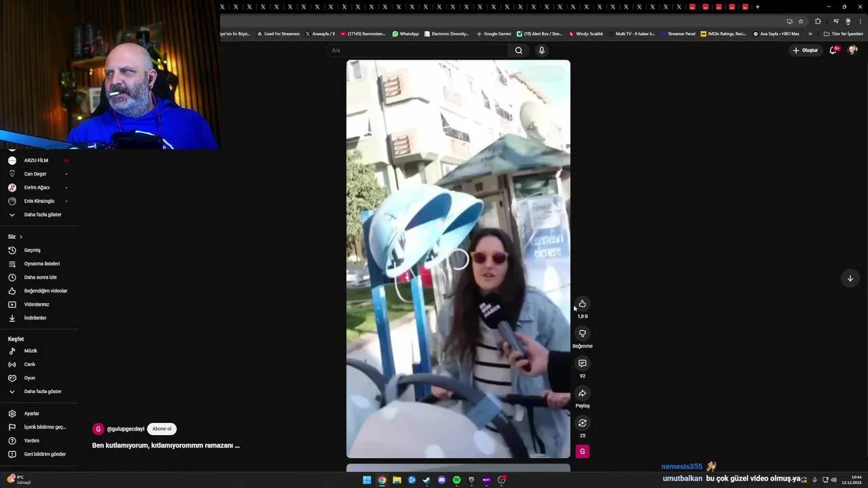Click the Oluştur create button
This screenshot has width=868, height=488.
(806, 50)
